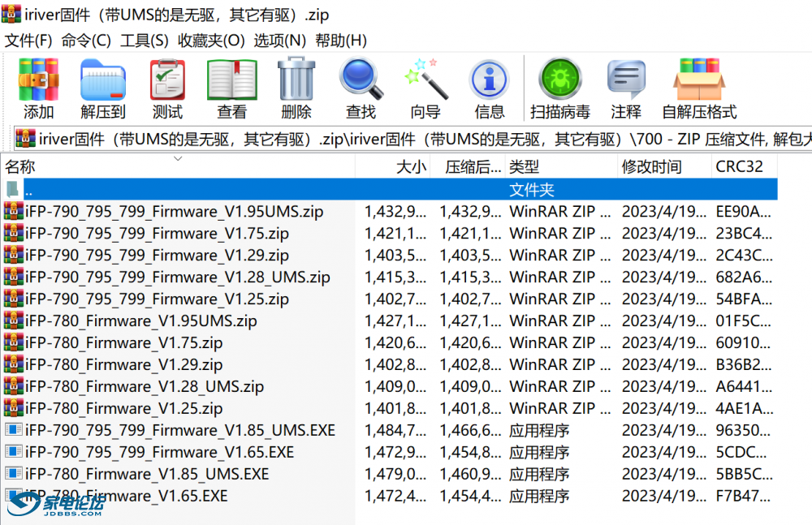Click compressed size 1,466,6...
The image size is (812, 525).
tap(470, 430)
